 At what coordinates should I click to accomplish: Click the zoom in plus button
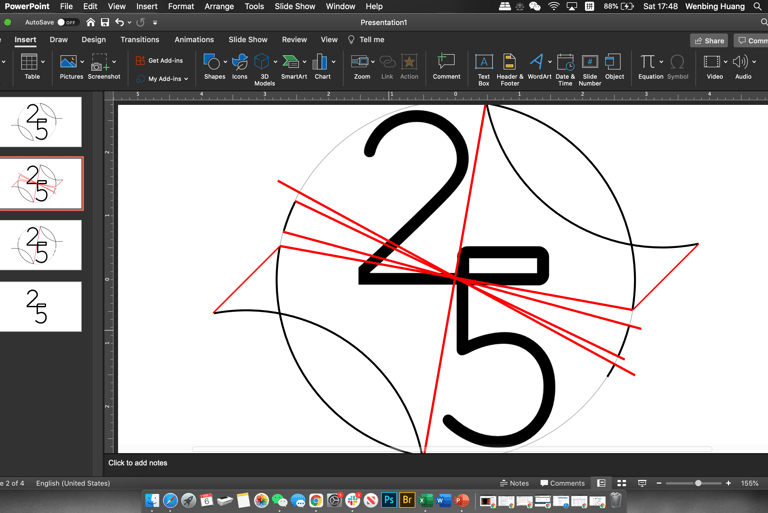coord(728,483)
